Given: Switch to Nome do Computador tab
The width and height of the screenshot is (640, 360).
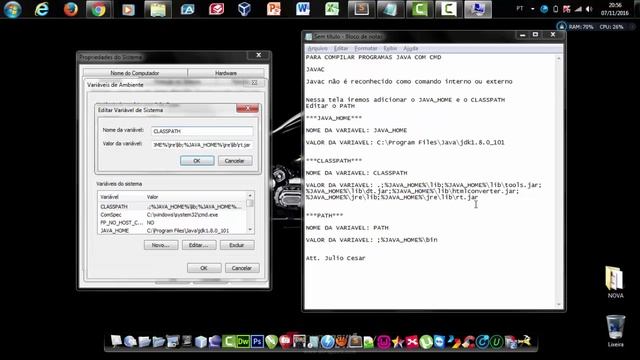Looking at the screenshot, I should point(135,73).
